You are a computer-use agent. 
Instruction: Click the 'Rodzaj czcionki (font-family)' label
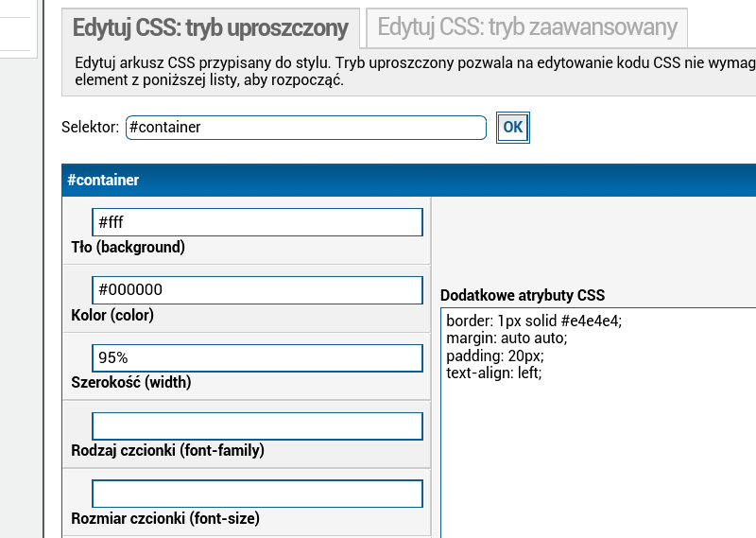pyautogui.click(x=168, y=450)
